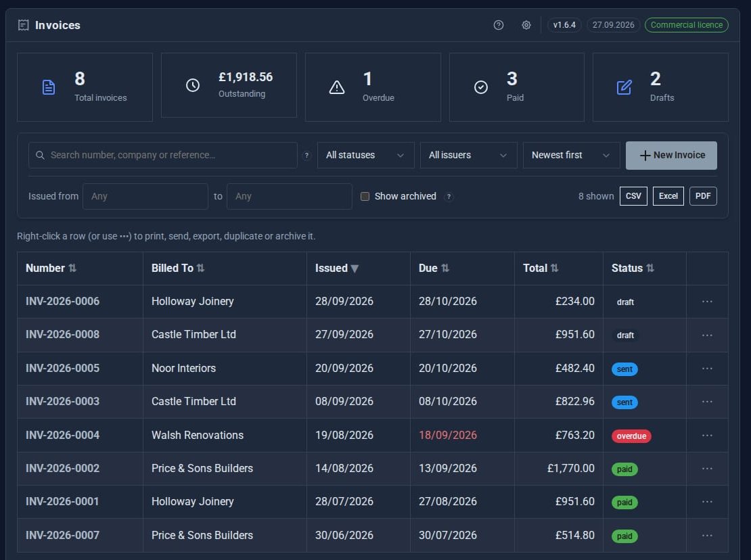Open row actions for INV-2026-0003
This screenshot has height=560, width=751.
[x=707, y=402]
